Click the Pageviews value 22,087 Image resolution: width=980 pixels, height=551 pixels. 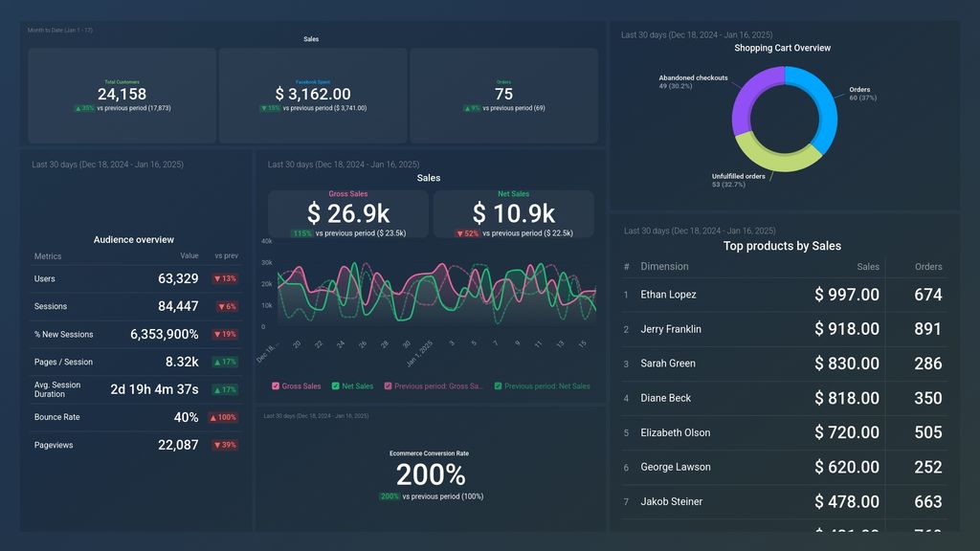coord(178,445)
